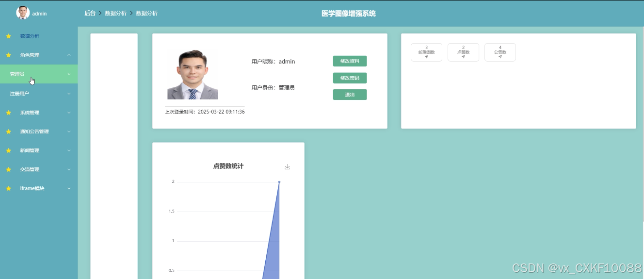Click the 1.5 y-axis label on chart

click(172, 211)
